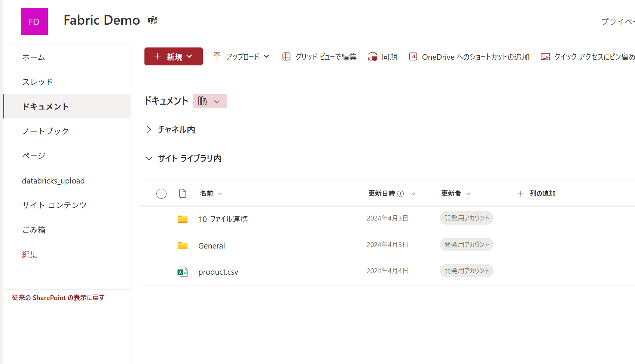635x364 pixels.
Task: Open the アップロード dropdown chevron
Action: pos(266,56)
